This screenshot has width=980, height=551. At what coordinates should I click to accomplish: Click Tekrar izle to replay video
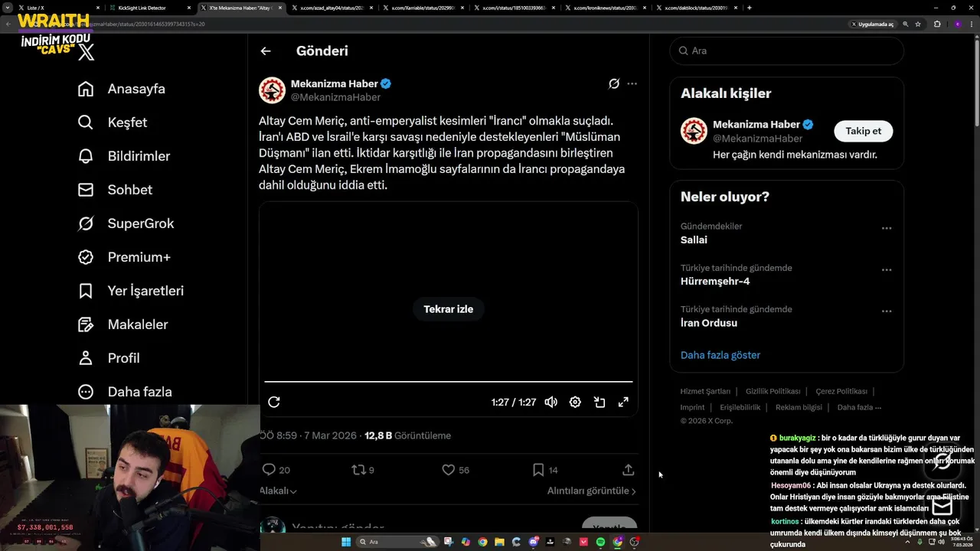449,309
